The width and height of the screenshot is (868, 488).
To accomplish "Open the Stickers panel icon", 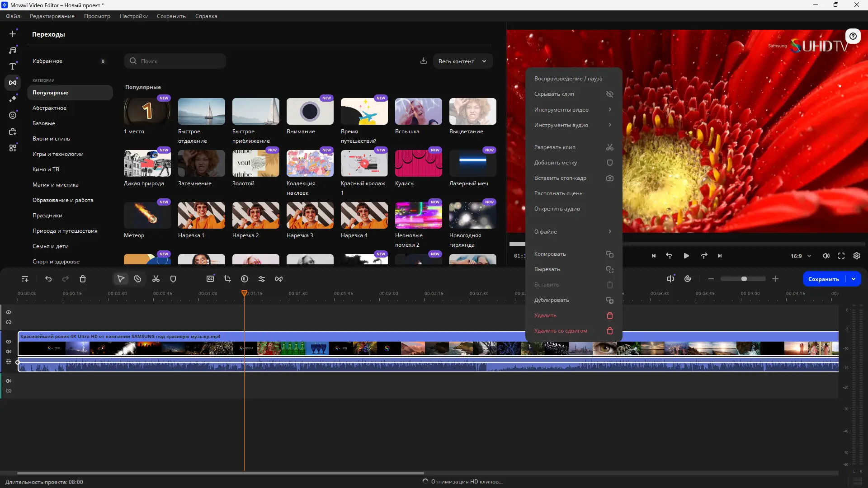I will click(13, 115).
